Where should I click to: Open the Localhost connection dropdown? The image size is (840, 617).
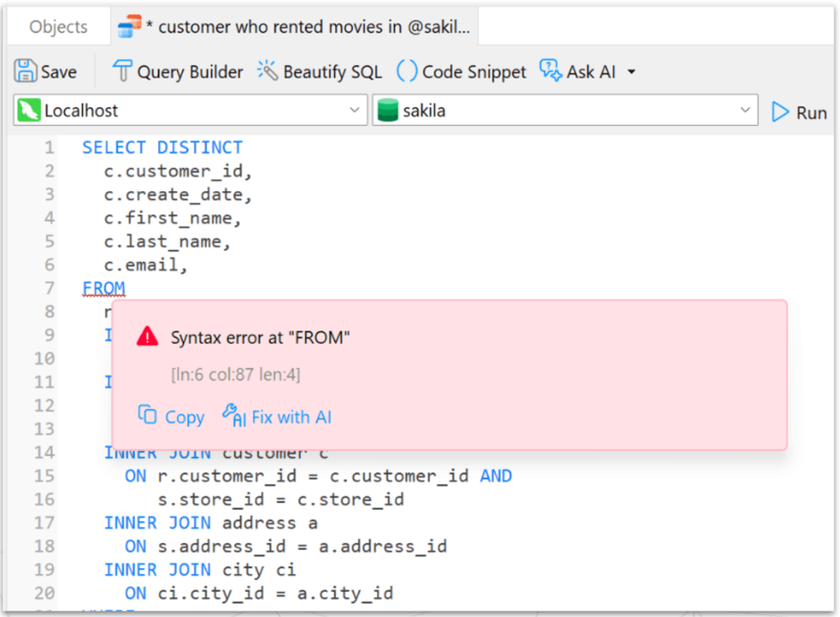point(190,110)
